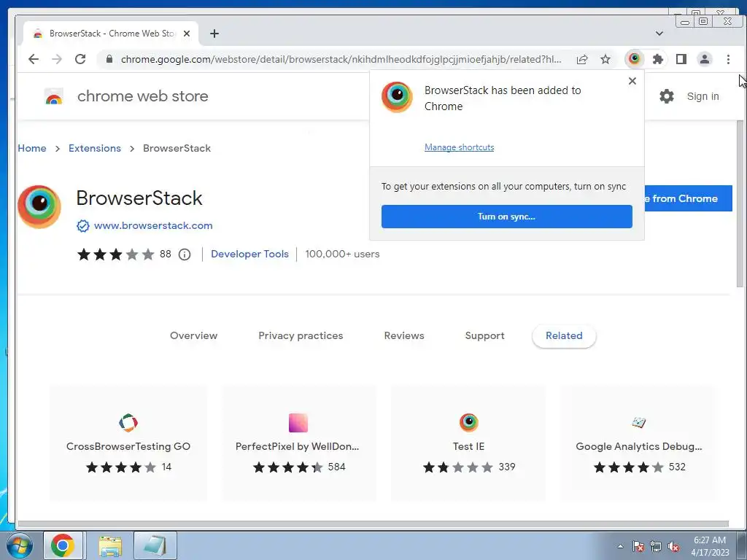
Task: Open the notepad app in taskbar
Action: 155,545
